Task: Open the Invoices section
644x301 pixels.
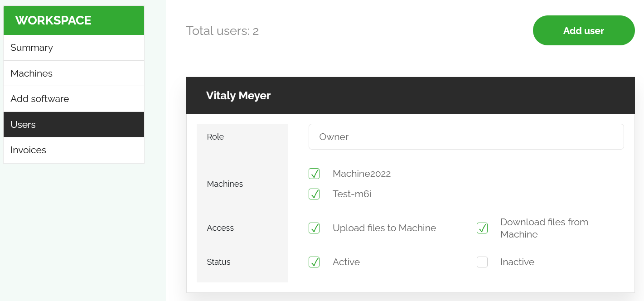Action: (x=74, y=150)
